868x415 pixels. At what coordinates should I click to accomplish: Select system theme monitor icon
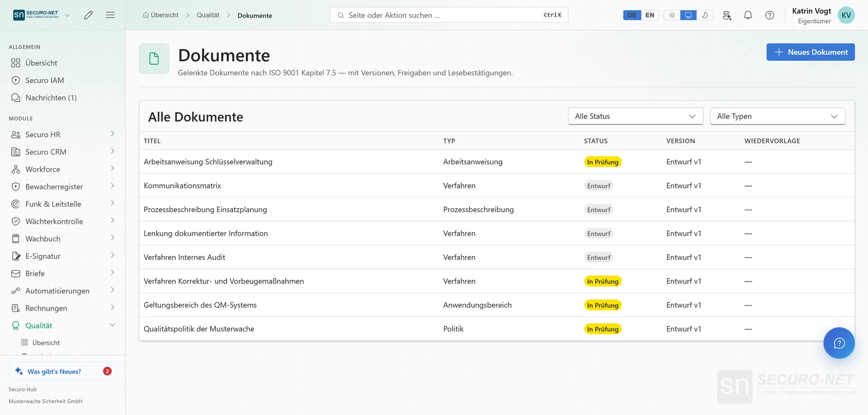[688, 15]
